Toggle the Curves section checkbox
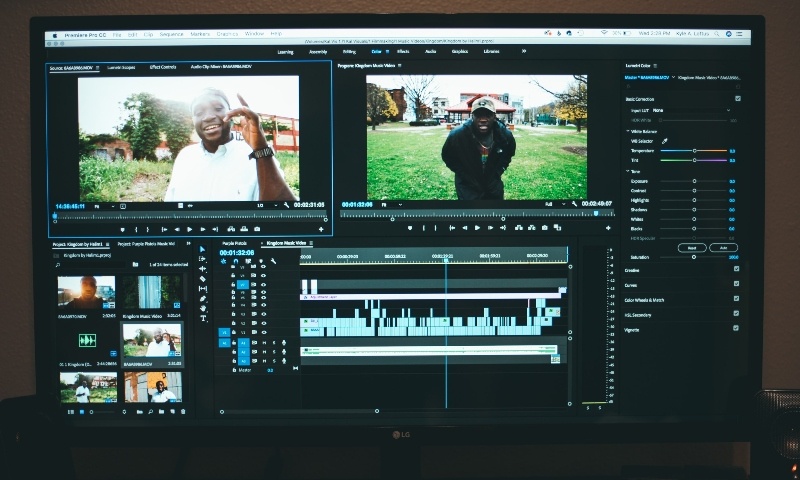The width and height of the screenshot is (800, 480). 736,284
